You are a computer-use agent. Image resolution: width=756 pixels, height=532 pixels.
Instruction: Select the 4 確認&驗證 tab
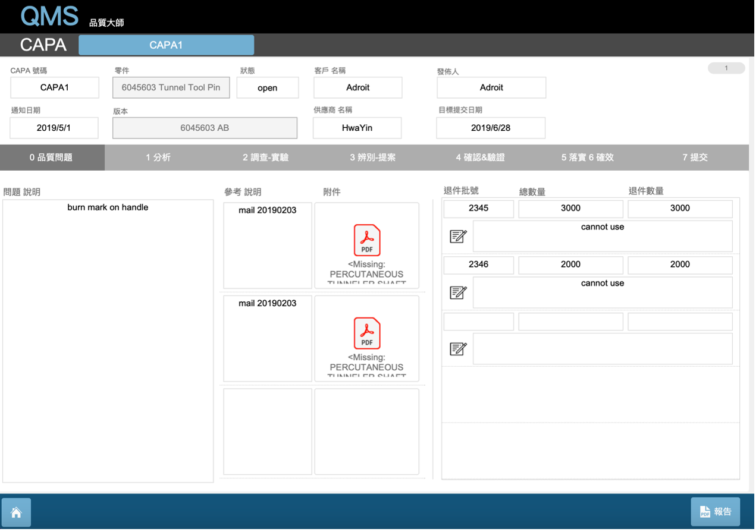[x=480, y=158]
